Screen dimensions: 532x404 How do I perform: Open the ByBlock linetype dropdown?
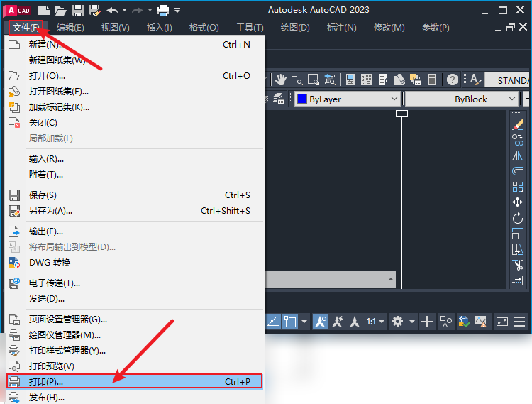(512, 99)
